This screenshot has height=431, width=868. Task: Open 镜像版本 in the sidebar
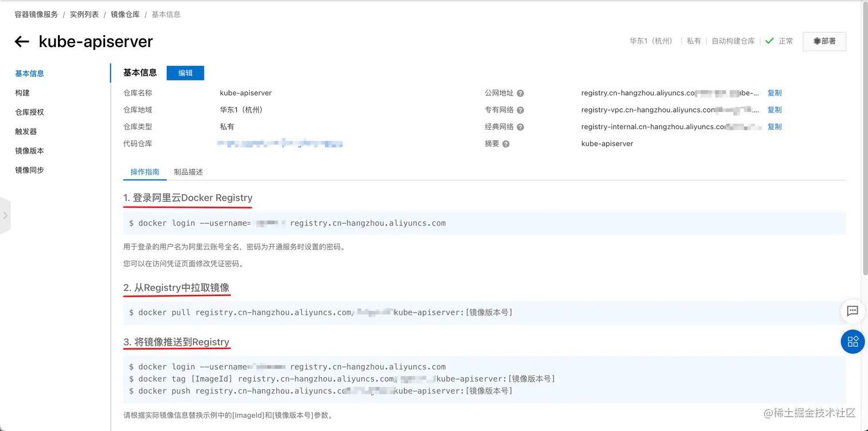tap(30, 151)
